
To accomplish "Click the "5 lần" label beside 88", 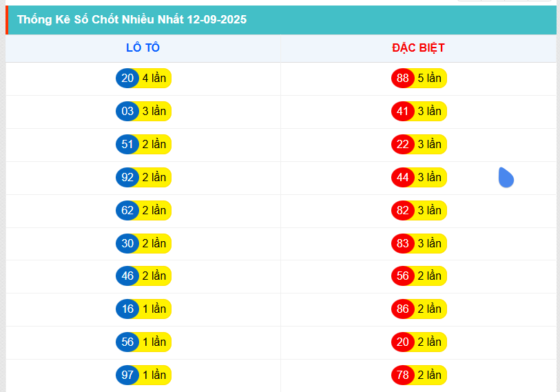I will tap(430, 79).
